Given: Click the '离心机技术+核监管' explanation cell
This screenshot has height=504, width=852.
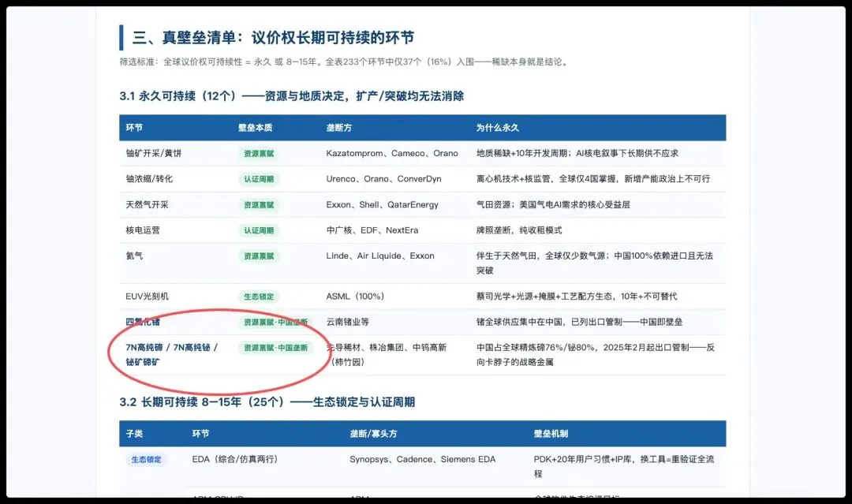Looking at the screenshot, I should [x=592, y=179].
